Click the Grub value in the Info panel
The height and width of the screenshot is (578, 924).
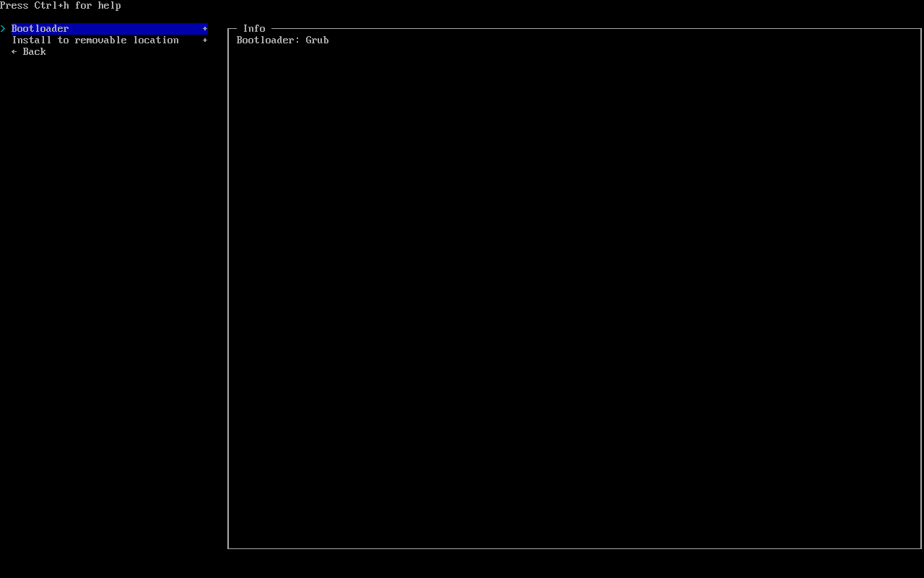[317, 40]
